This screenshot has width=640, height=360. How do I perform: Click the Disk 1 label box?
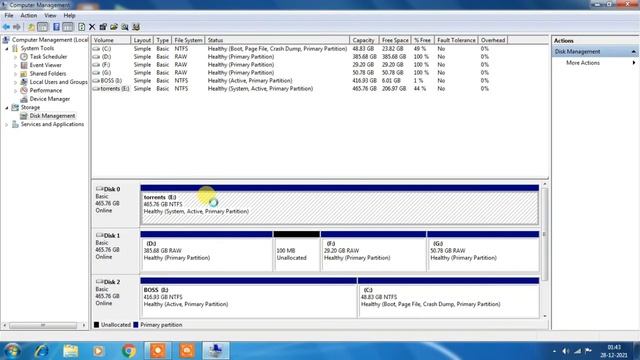pos(116,251)
